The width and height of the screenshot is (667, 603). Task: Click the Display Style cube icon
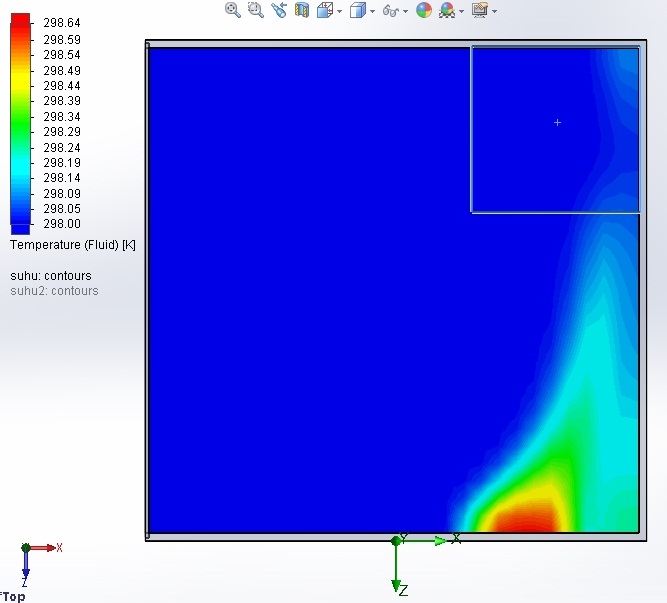(358, 10)
